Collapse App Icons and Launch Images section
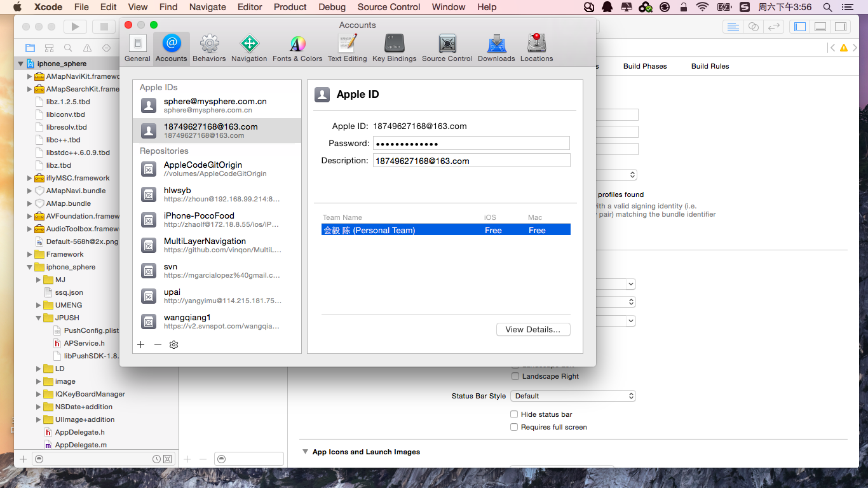This screenshot has width=868, height=488. click(x=306, y=452)
